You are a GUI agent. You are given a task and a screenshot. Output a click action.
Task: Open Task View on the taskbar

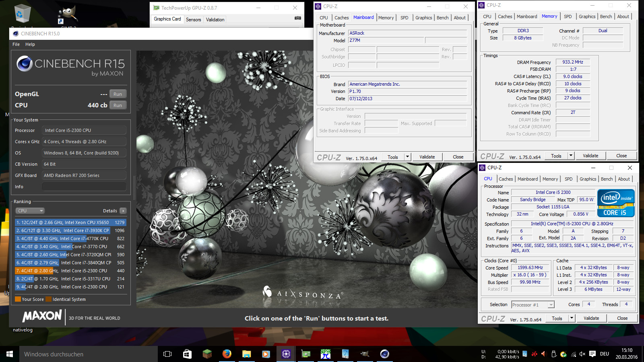167,354
